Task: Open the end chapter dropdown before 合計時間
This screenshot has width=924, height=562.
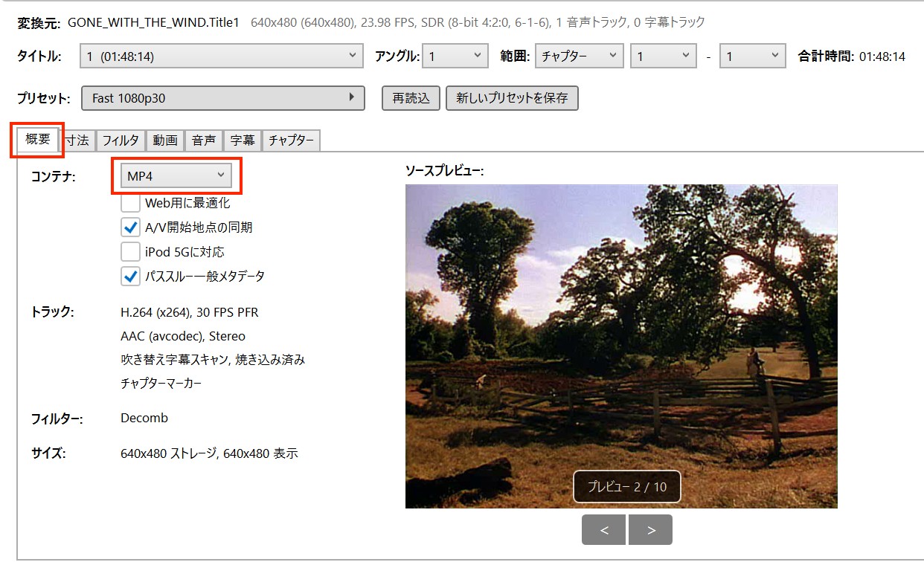Action: point(753,56)
